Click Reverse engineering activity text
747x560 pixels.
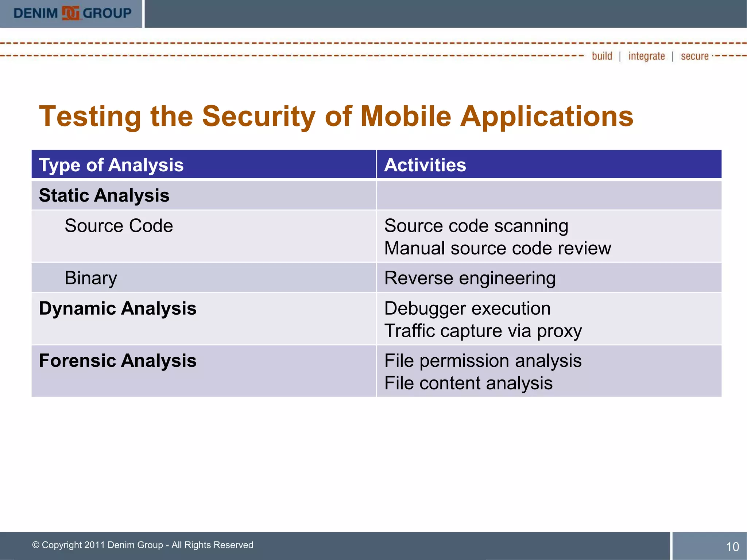[470, 278]
